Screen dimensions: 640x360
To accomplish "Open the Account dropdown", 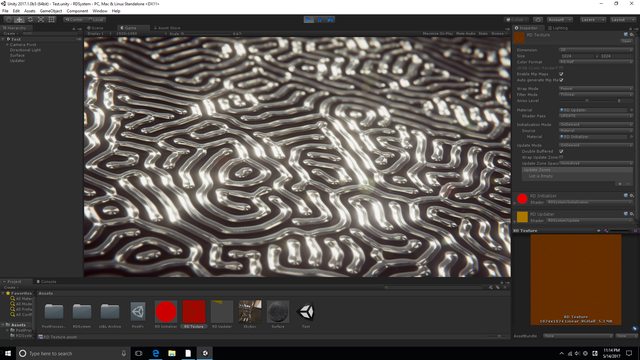I will [x=559, y=20].
